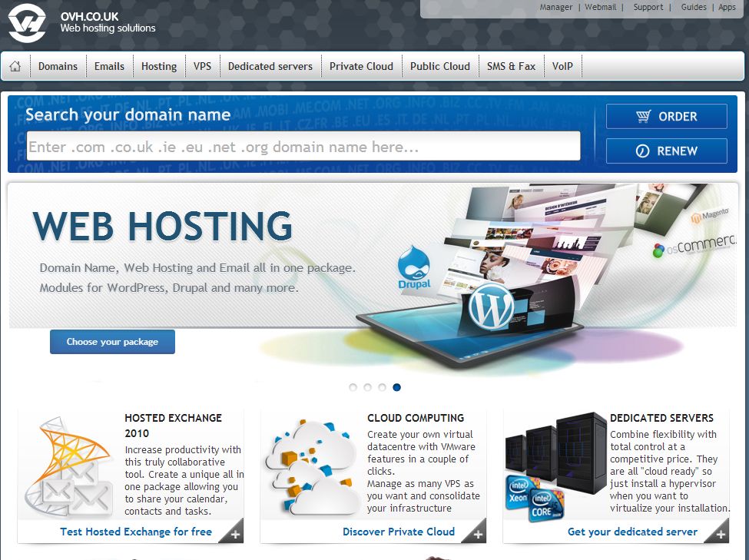Open the Public Cloud menu

tap(440, 66)
